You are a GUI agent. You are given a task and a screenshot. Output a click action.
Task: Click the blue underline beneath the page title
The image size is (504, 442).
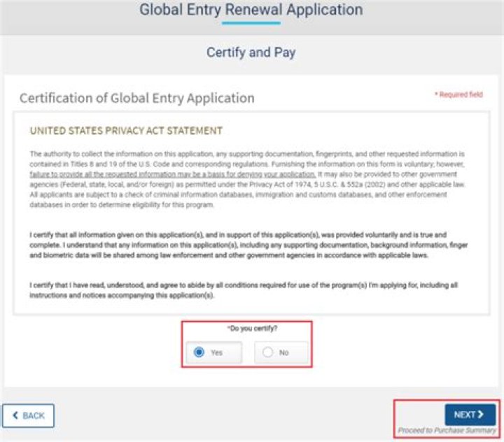pos(251,23)
